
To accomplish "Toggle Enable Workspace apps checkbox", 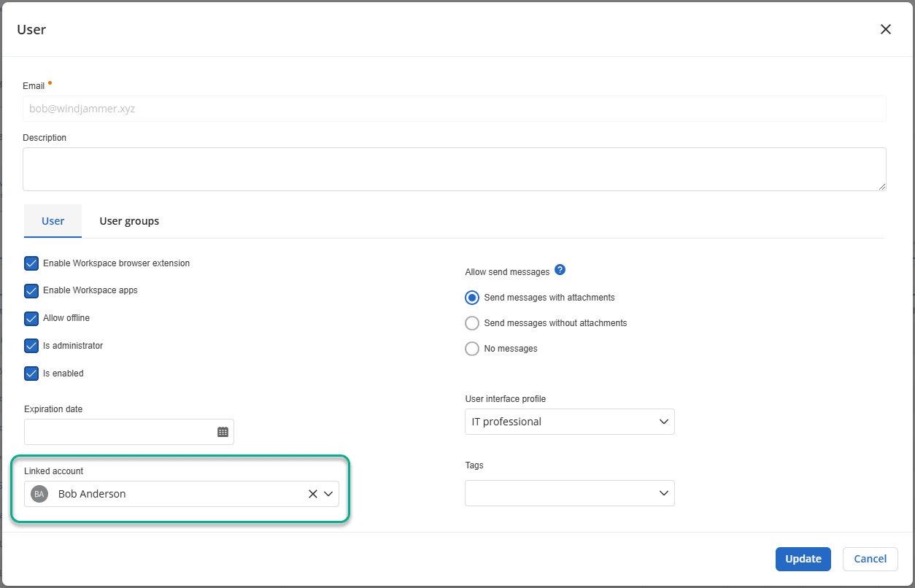I will 31,291.
